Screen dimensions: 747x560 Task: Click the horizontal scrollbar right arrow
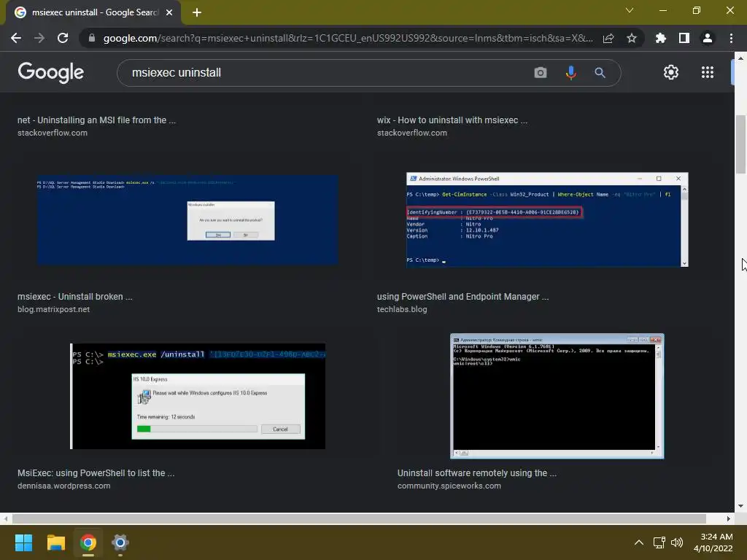click(729, 518)
